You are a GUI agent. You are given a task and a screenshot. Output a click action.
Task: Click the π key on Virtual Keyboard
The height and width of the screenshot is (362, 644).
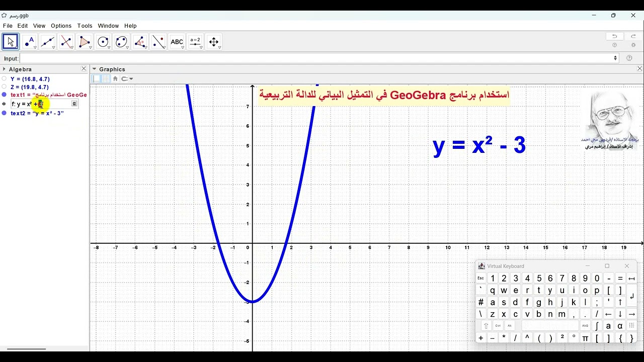585,338
